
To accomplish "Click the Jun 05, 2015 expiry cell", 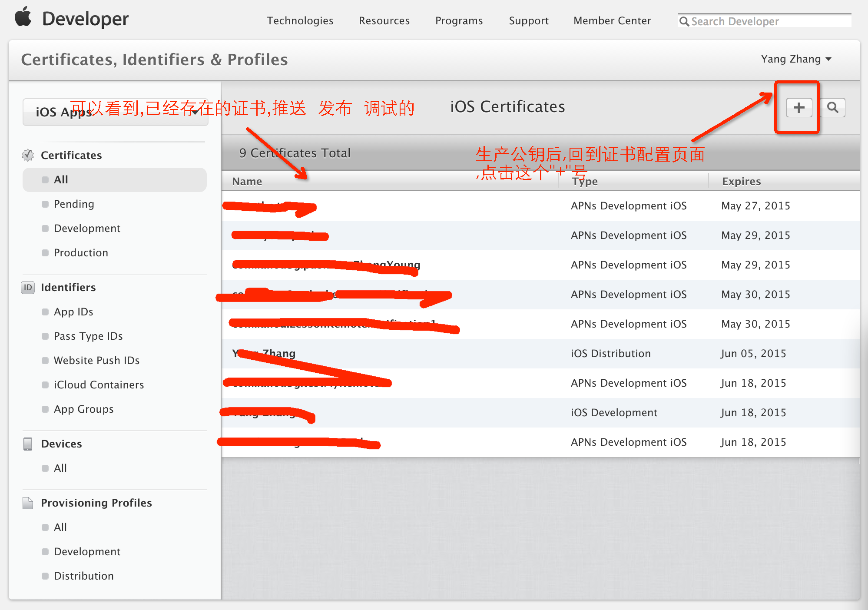I will tap(753, 354).
